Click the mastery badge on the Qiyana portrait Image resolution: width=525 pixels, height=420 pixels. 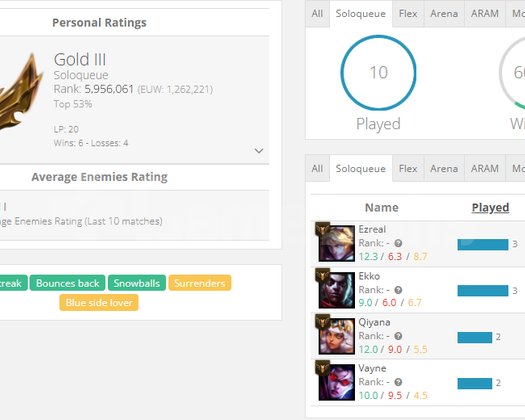pyautogui.click(x=322, y=322)
